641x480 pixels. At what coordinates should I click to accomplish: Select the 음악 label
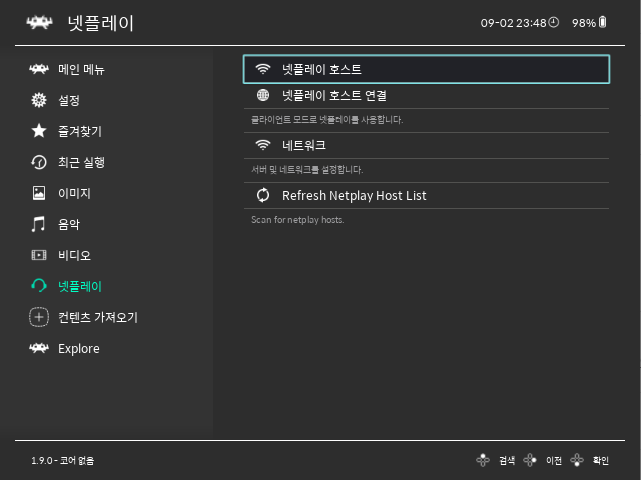pyautogui.click(x=69, y=224)
